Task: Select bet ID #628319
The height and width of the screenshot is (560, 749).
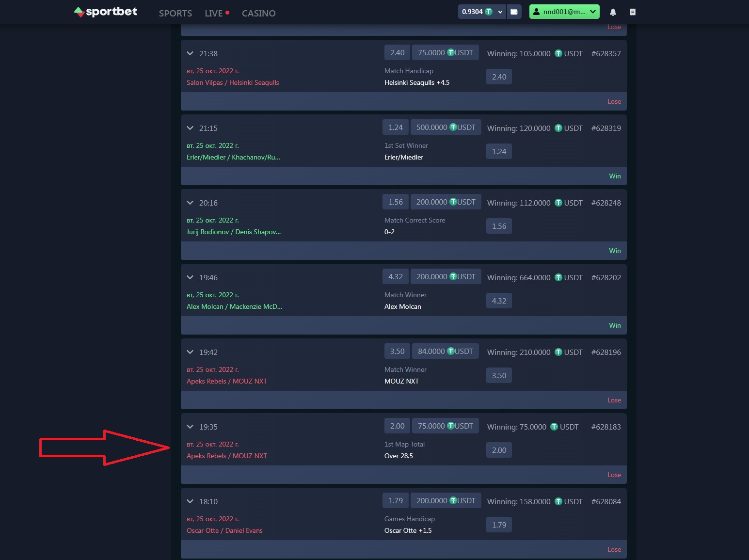Action: point(606,128)
